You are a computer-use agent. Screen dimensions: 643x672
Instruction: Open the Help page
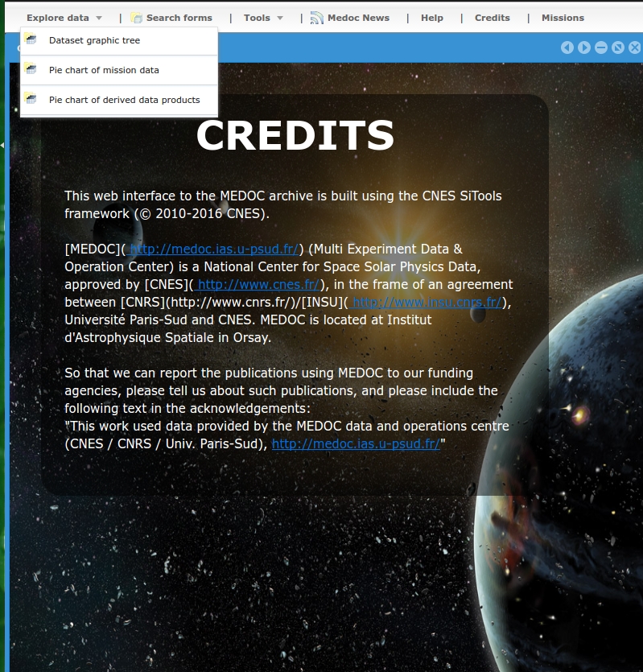click(431, 18)
